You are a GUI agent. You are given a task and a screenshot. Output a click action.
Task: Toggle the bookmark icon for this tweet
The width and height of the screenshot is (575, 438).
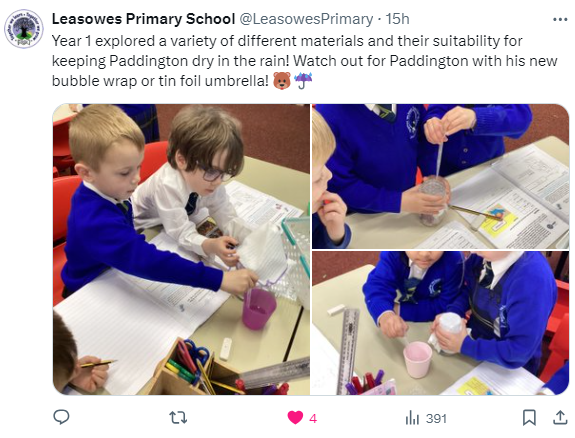click(529, 417)
